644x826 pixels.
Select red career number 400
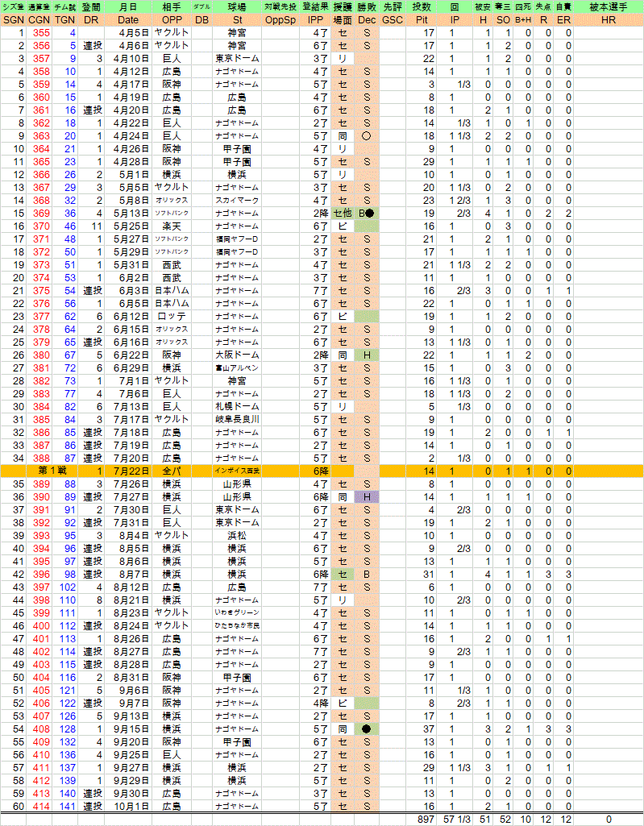(41, 626)
